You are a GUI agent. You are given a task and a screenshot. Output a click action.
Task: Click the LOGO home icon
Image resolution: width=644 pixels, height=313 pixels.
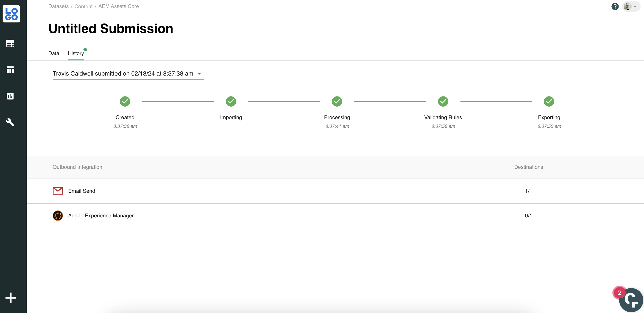click(x=11, y=14)
